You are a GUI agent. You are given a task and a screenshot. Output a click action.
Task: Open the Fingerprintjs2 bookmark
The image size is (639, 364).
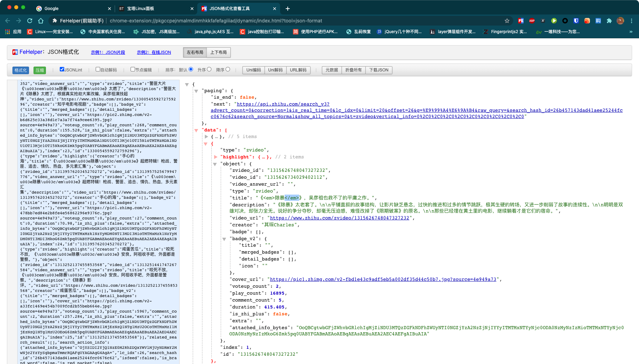pos(505,32)
